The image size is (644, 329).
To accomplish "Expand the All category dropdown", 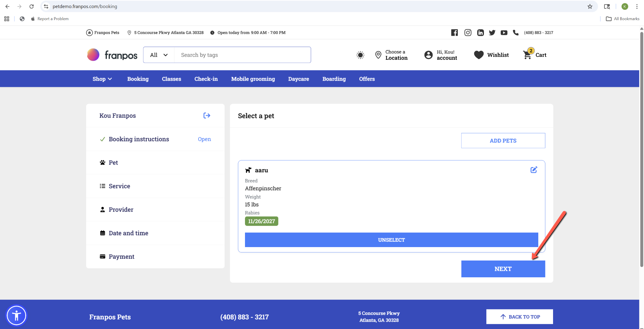I will 159,55.
